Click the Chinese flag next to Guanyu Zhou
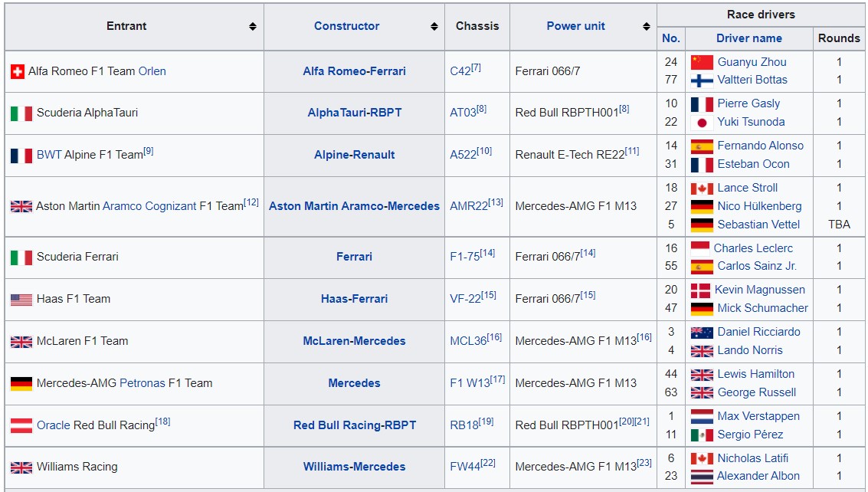 click(x=701, y=62)
